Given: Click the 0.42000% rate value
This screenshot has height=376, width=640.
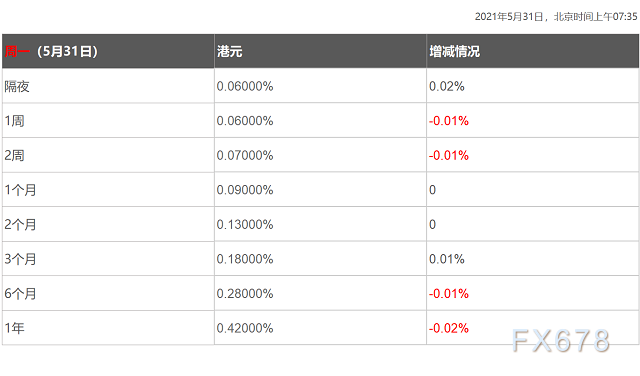Looking at the screenshot, I should tap(245, 328).
